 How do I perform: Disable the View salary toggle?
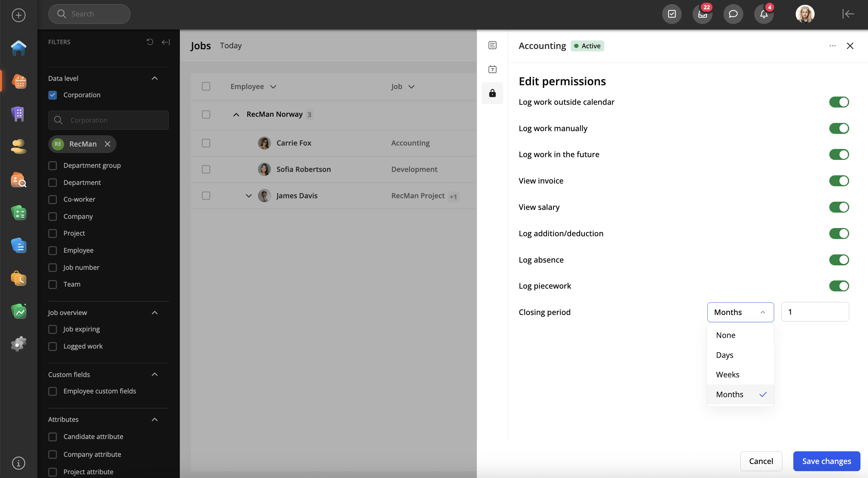click(x=839, y=207)
